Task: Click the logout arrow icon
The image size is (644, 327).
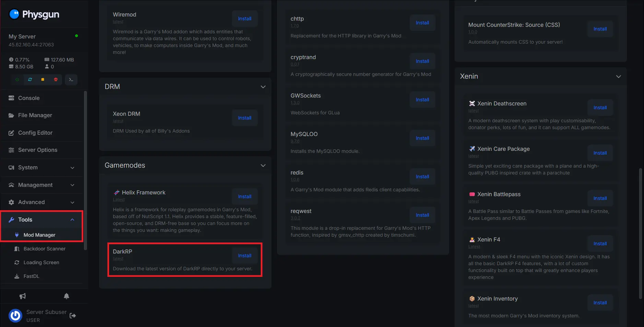Action: [x=73, y=316]
